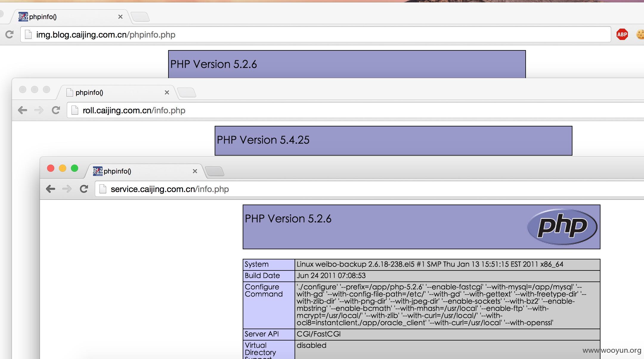Open a new tab in the img.blog window
This screenshot has width=644, height=359.
tap(140, 17)
